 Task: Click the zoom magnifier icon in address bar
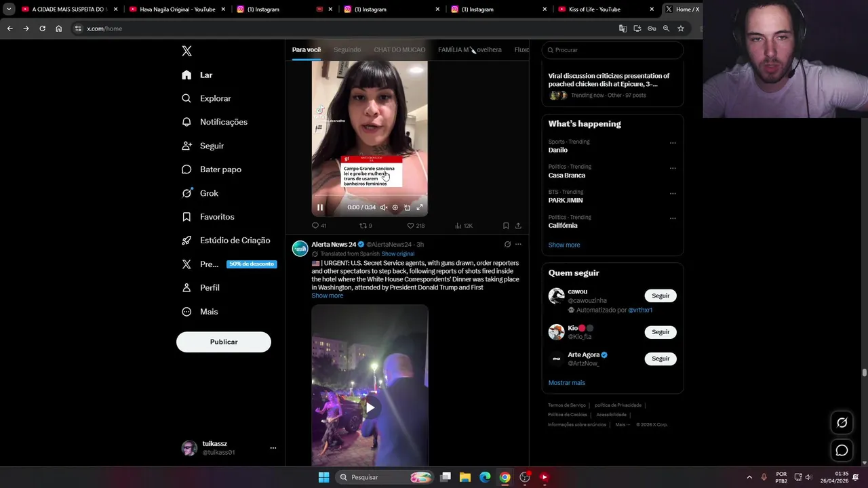(666, 28)
